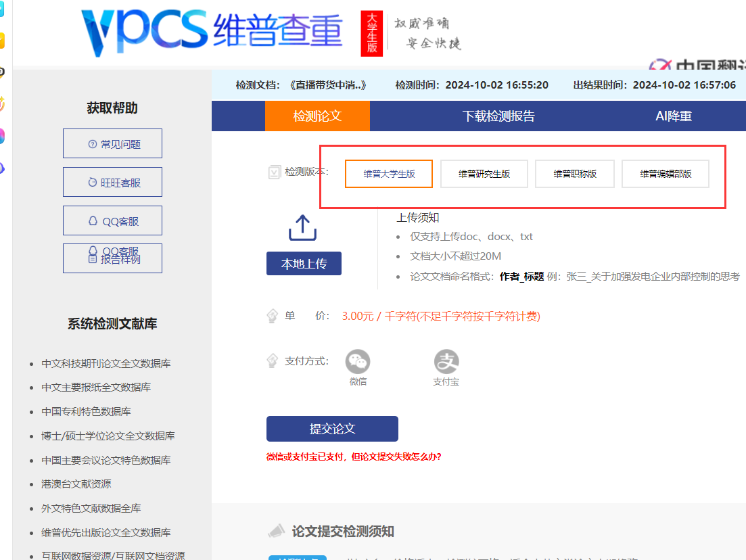Click 维普优先出版论文全文数据库 entry
The height and width of the screenshot is (560, 746).
(106, 532)
